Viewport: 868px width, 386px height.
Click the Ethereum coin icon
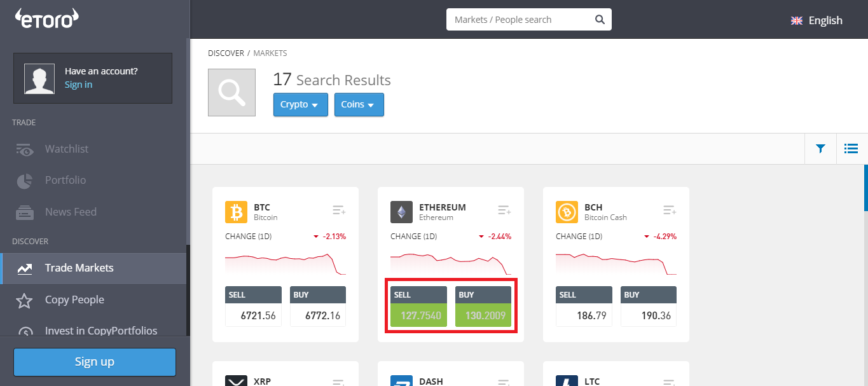pyautogui.click(x=401, y=212)
